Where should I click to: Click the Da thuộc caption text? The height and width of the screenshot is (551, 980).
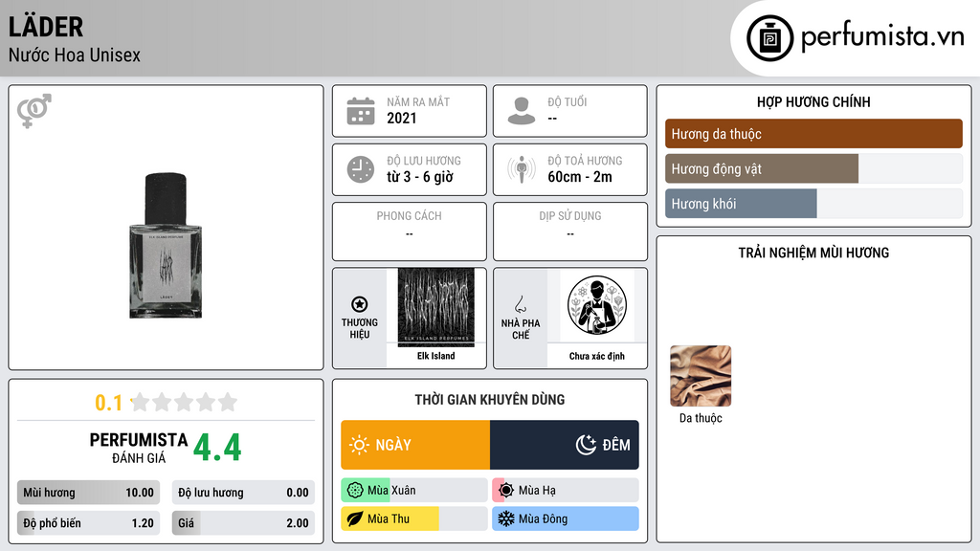pyautogui.click(x=701, y=418)
